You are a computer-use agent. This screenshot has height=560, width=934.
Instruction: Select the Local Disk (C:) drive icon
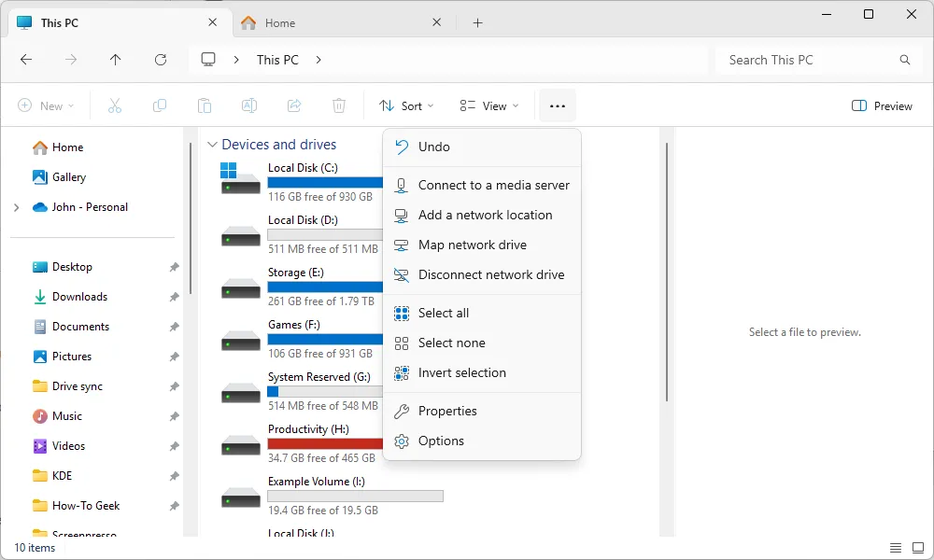tap(240, 178)
